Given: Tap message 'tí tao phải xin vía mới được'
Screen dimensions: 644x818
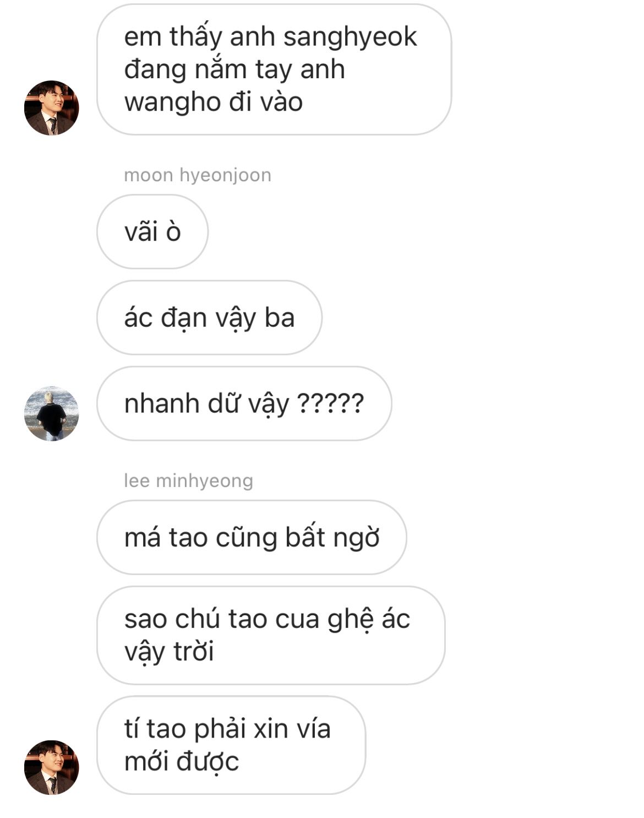Looking at the screenshot, I should point(231,745).
